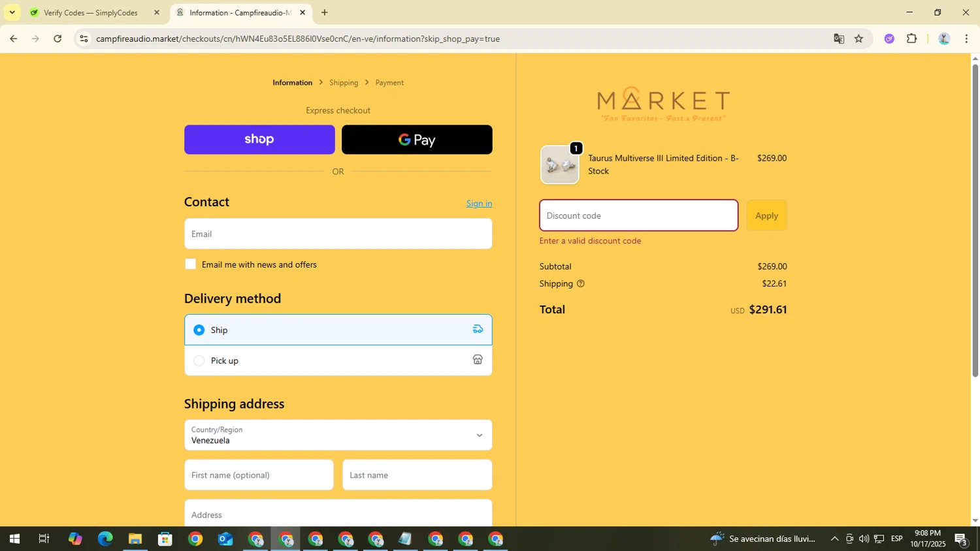Open the tab search dropdown arrow
The width and height of the screenshot is (980, 551).
(12, 12)
